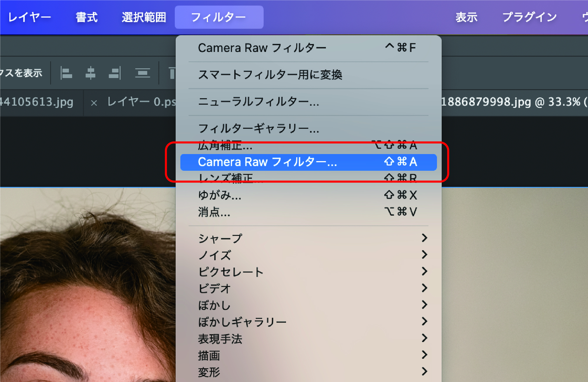Screen dimensions: 588x382
Task: Open ニューラルフィルター... entry
Action: pyautogui.click(x=258, y=102)
